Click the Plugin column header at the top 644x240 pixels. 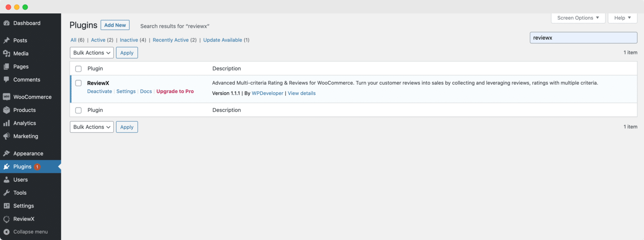(x=95, y=68)
